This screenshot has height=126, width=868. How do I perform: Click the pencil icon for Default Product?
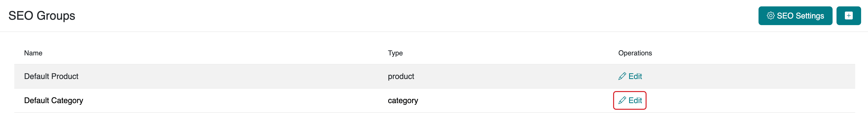622,77
